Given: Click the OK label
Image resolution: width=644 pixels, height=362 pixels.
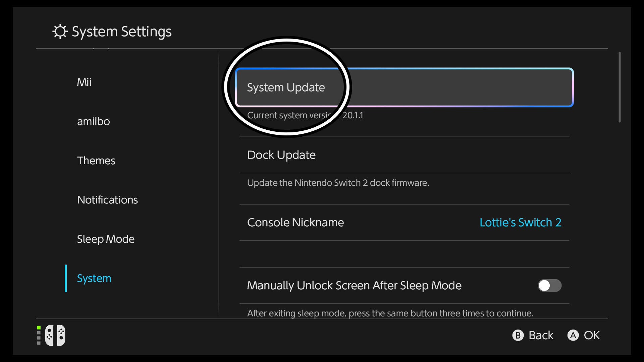Looking at the screenshot, I should [x=592, y=335].
